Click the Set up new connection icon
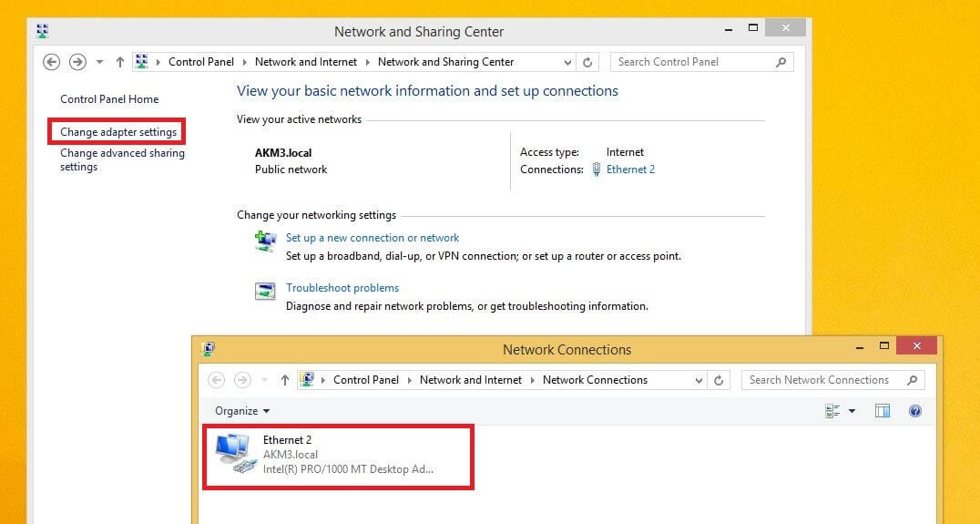The image size is (980, 524). pos(265,241)
